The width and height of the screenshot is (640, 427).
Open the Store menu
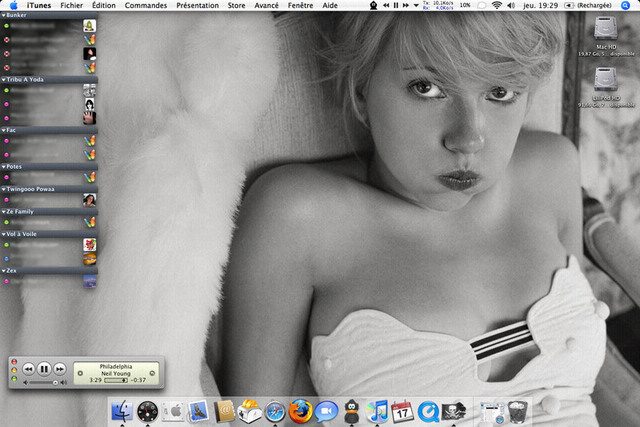click(236, 5)
